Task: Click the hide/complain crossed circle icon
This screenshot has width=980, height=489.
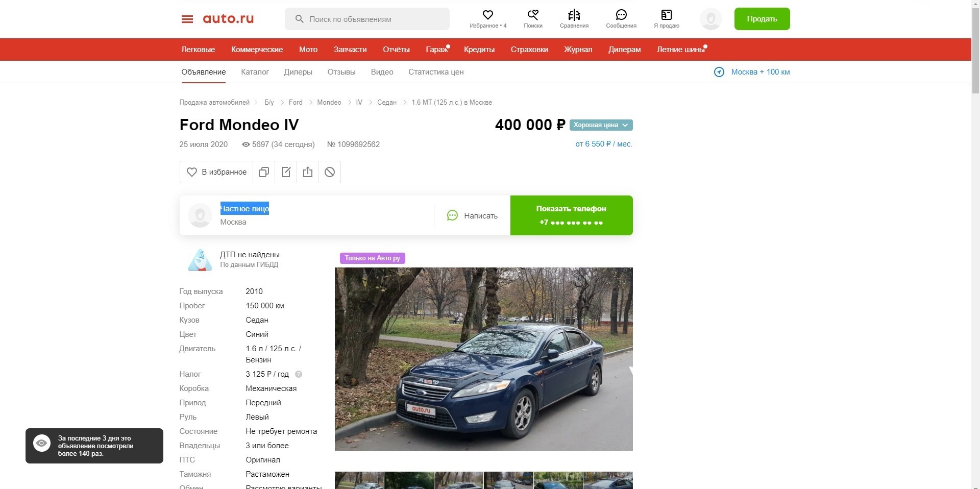Action: [x=330, y=172]
